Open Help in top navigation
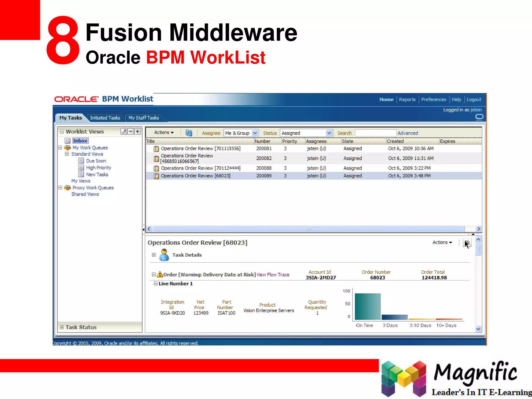Viewport: 532px width, 399px height. coord(456,99)
